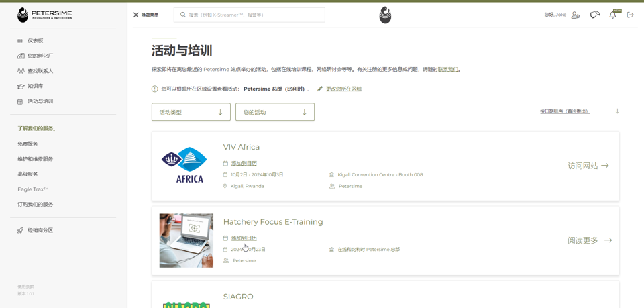
Task: Click the pencil icon for changing region
Action: 320,89
